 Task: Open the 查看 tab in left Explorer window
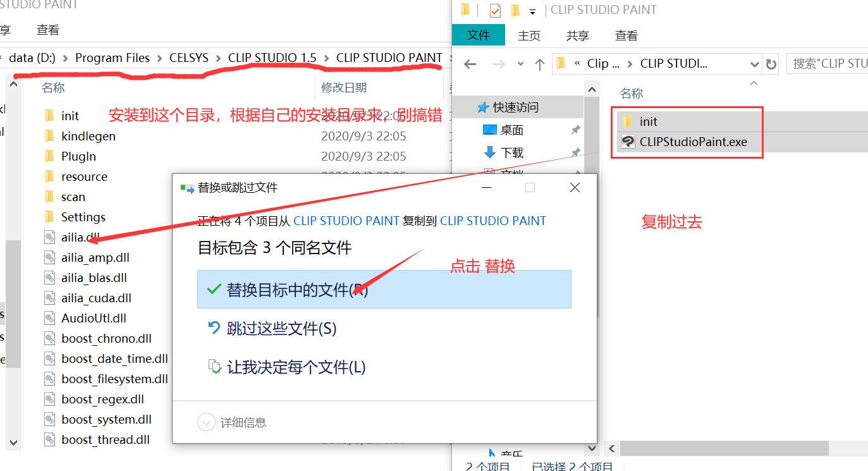click(x=48, y=30)
